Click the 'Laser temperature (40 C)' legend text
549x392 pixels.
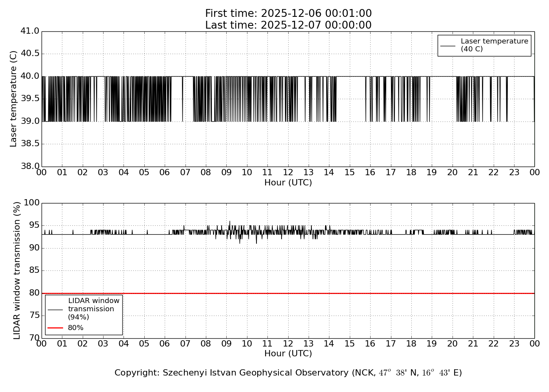click(x=494, y=45)
